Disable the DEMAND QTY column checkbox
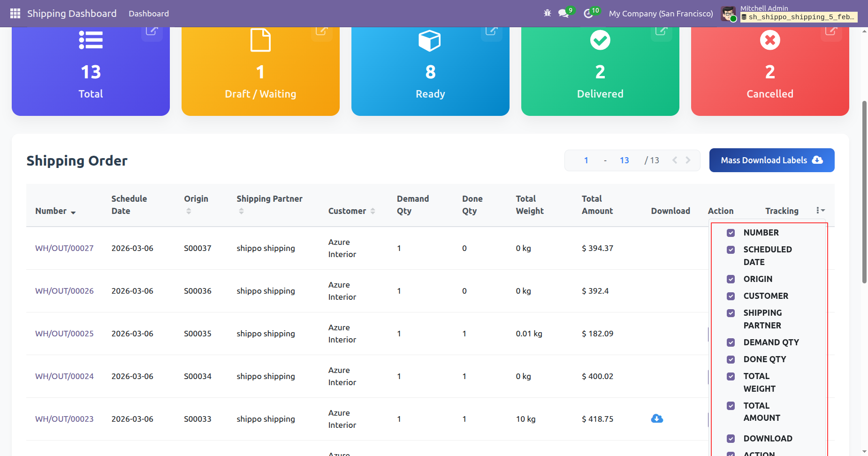 731,342
